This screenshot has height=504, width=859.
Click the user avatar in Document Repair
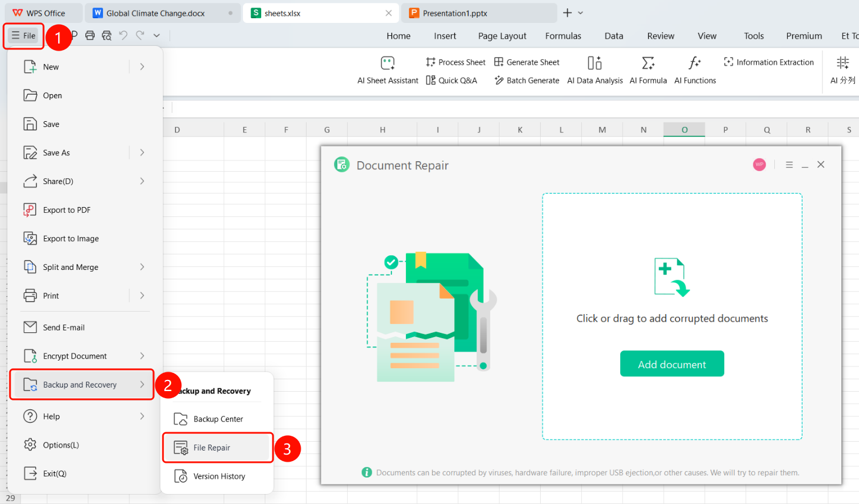760,165
